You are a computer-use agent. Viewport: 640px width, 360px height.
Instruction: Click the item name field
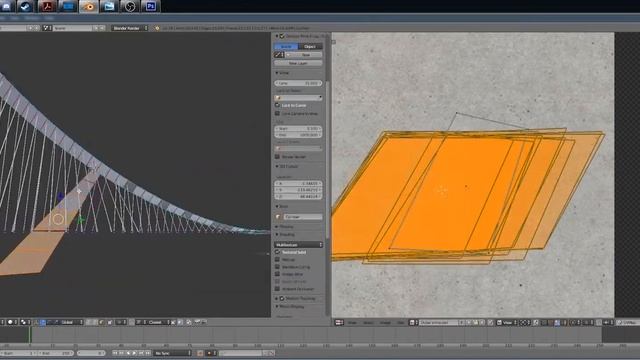pyautogui.click(x=303, y=217)
